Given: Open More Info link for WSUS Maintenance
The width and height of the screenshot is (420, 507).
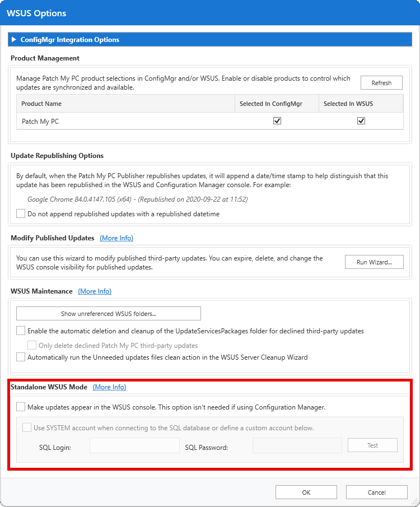Looking at the screenshot, I should click(x=95, y=291).
